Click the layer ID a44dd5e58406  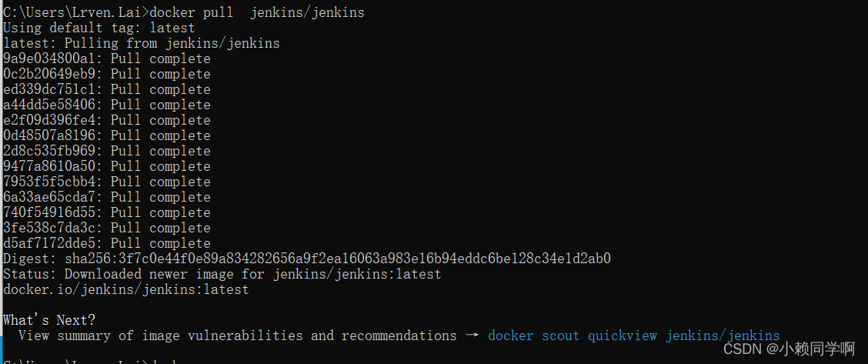(53, 105)
